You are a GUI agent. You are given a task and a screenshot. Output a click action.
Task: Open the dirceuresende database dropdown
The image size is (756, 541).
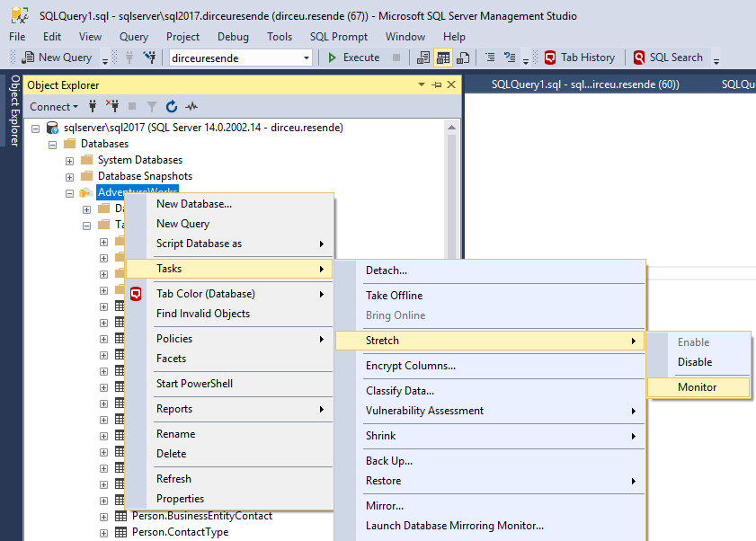(306, 58)
